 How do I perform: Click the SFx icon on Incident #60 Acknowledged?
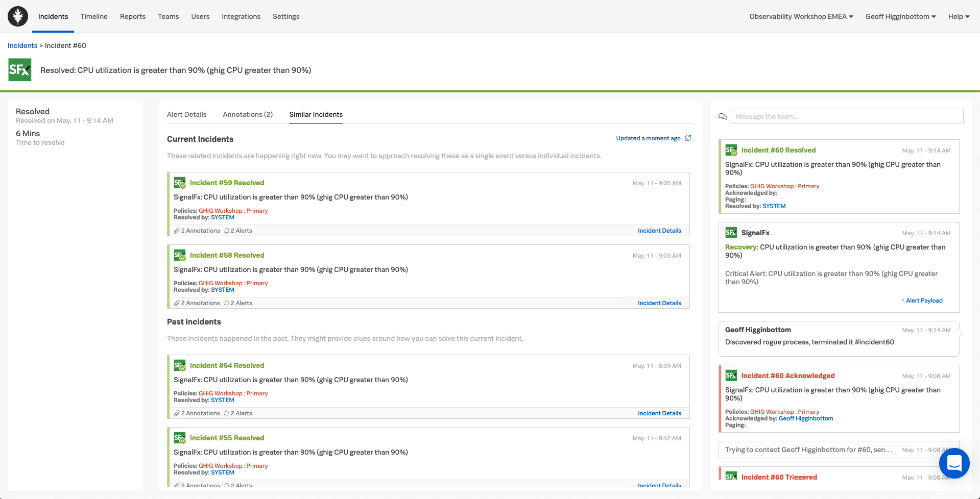pyautogui.click(x=731, y=376)
